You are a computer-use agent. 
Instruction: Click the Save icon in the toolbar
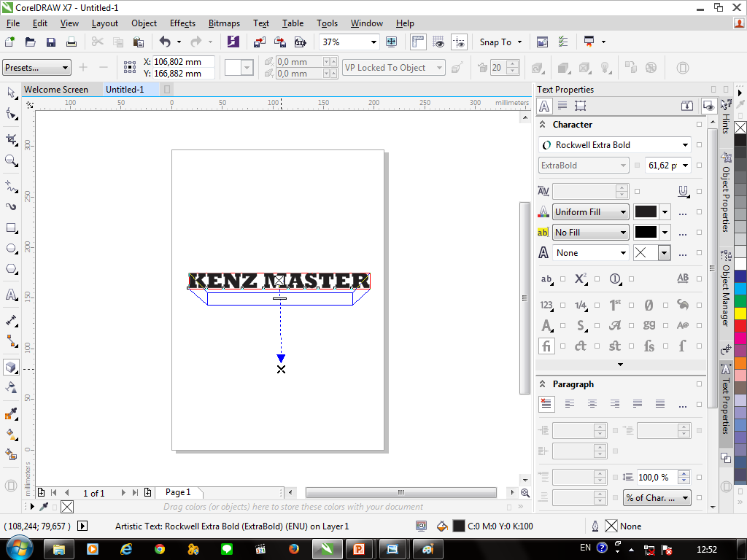50,42
